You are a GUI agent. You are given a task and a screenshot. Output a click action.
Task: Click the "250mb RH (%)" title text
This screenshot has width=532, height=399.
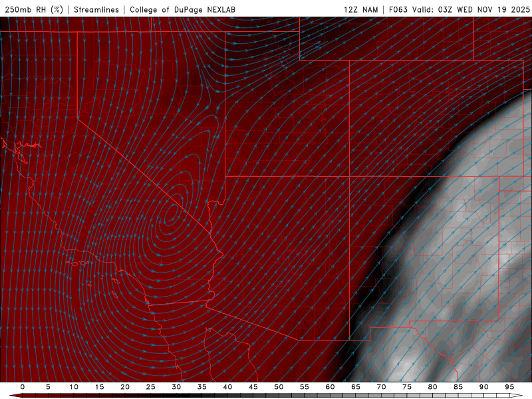click(34, 9)
